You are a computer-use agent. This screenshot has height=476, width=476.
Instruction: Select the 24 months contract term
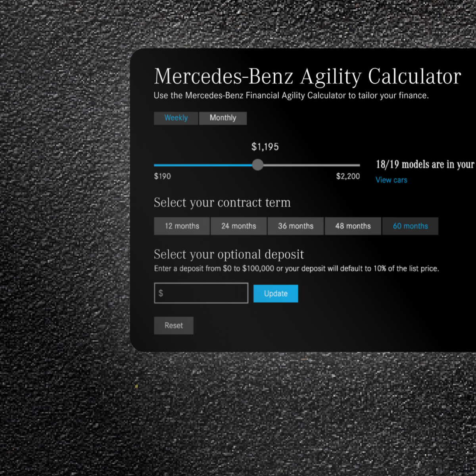pos(239,226)
